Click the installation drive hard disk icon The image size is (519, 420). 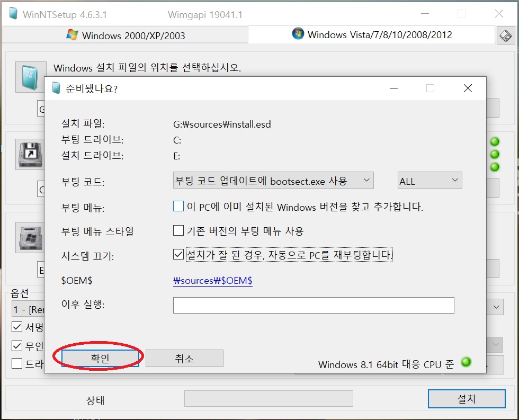(x=30, y=238)
